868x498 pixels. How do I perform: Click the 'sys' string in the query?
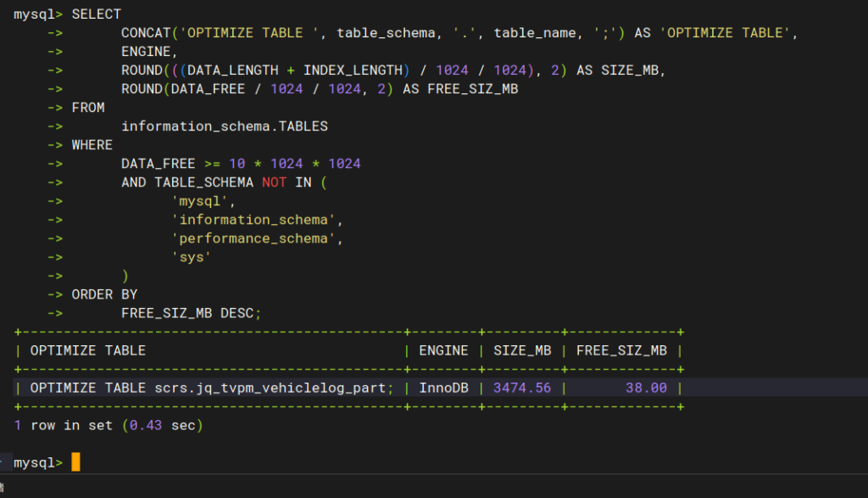click(192, 257)
